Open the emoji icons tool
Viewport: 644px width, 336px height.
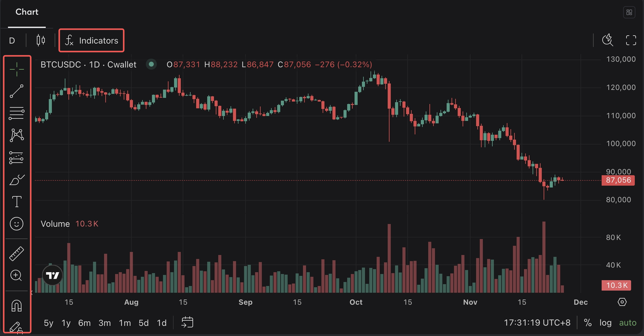pos(17,224)
